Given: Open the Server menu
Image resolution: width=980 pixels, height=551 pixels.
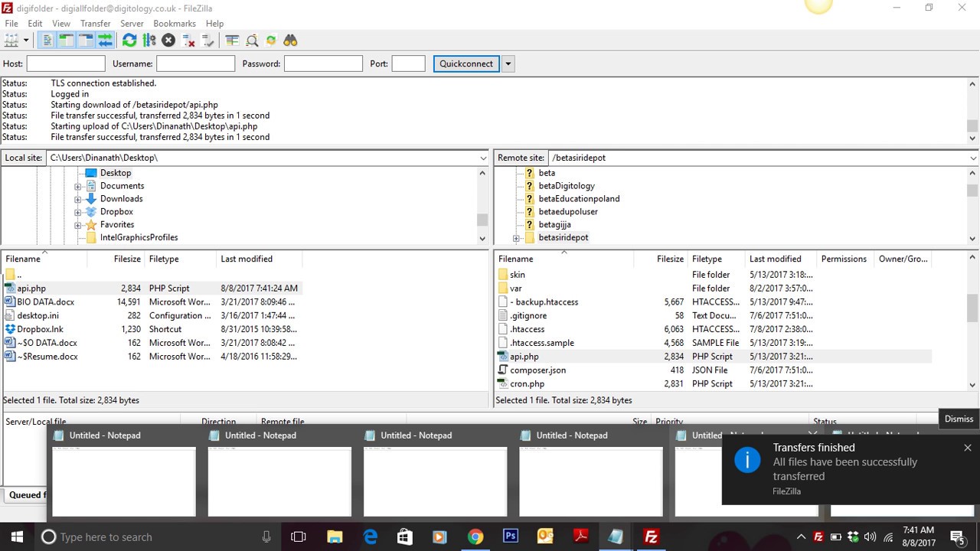Looking at the screenshot, I should 132,24.
